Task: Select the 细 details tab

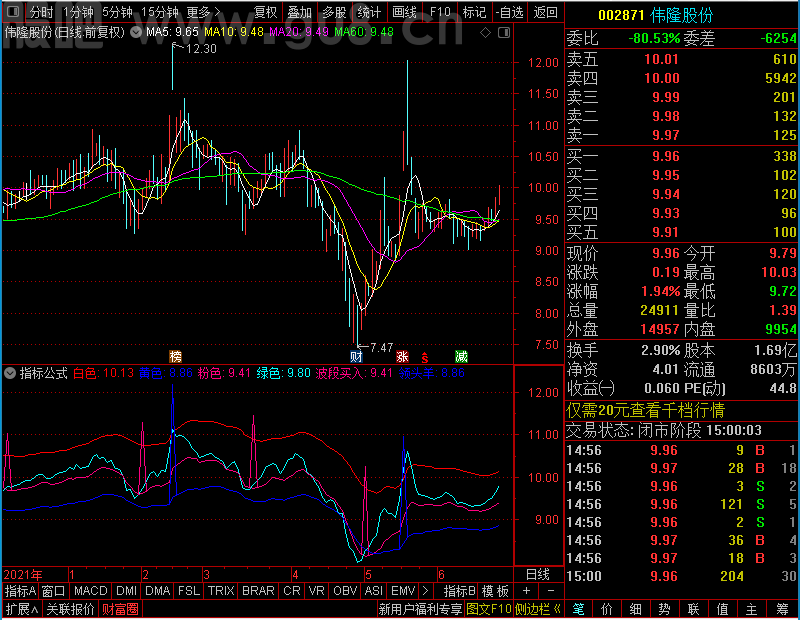Action: pos(636,609)
